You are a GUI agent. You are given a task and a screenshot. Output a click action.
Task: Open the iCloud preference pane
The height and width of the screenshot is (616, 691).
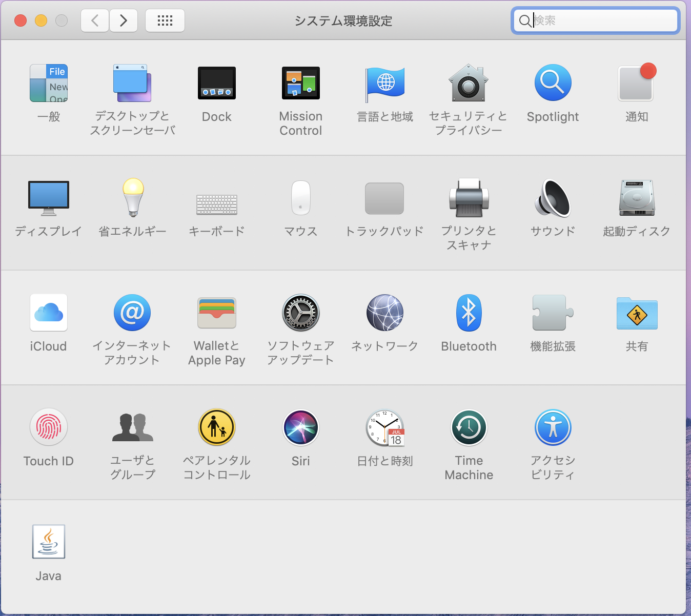(x=48, y=312)
